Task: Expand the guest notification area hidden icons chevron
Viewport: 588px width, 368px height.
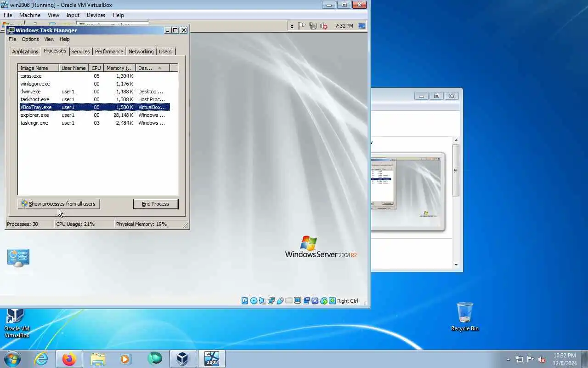Action: click(x=292, y=26)
